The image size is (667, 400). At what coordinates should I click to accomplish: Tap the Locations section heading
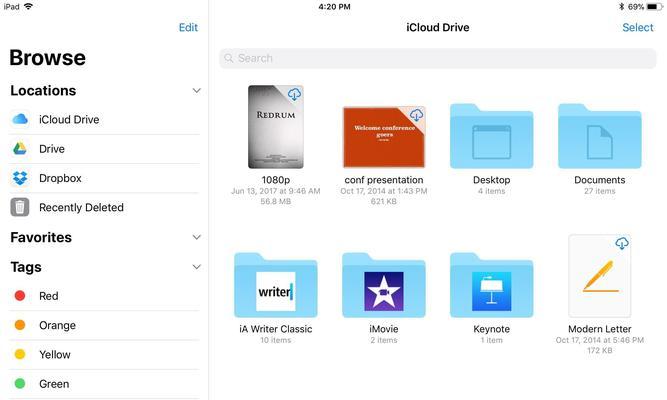click(43, 91)
